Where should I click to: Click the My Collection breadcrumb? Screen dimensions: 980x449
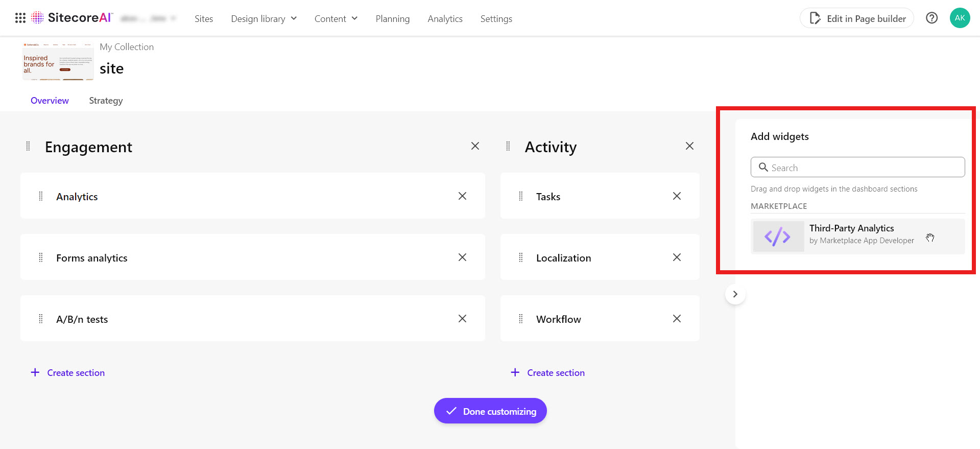pyautogui.click(x=127, y=47)
